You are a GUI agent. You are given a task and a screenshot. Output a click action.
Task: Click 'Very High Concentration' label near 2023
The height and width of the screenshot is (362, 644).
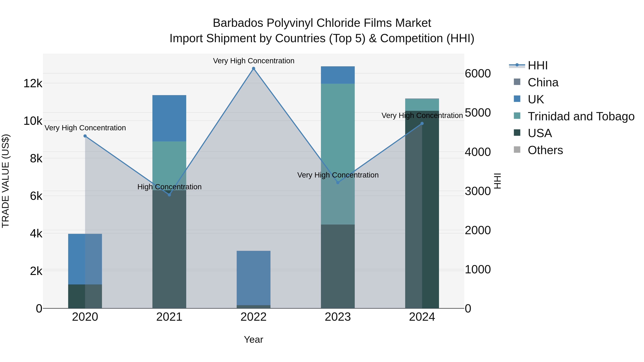pos(338,175)
